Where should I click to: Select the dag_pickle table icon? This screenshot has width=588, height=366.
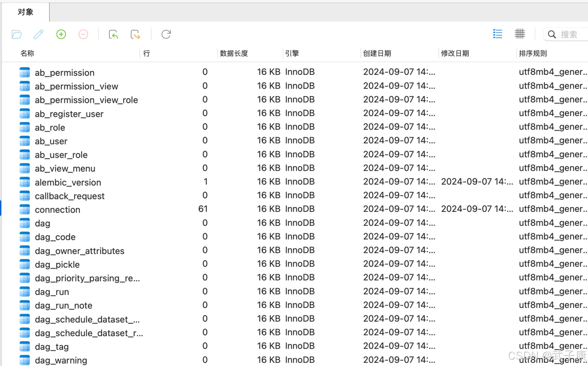point(25,264)
